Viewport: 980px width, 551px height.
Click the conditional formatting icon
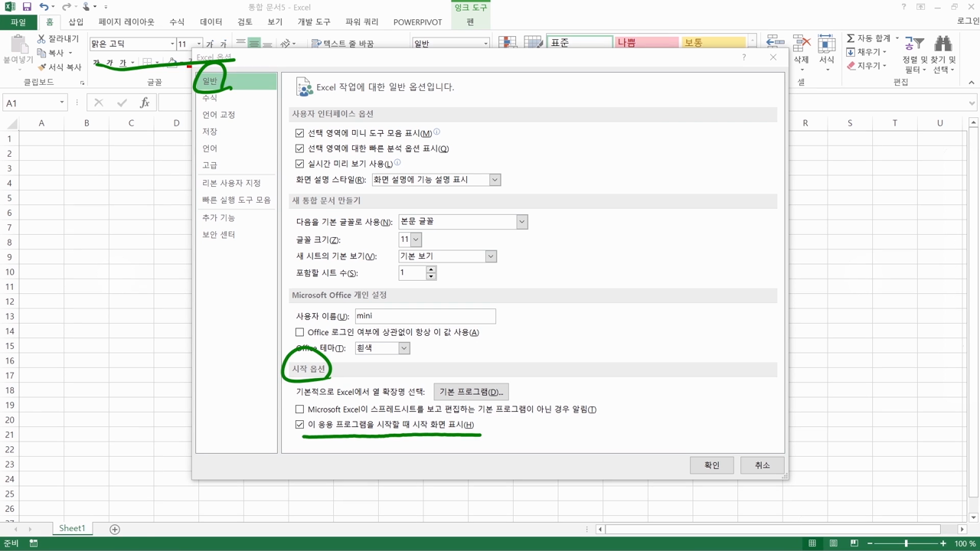click(507, 44)
